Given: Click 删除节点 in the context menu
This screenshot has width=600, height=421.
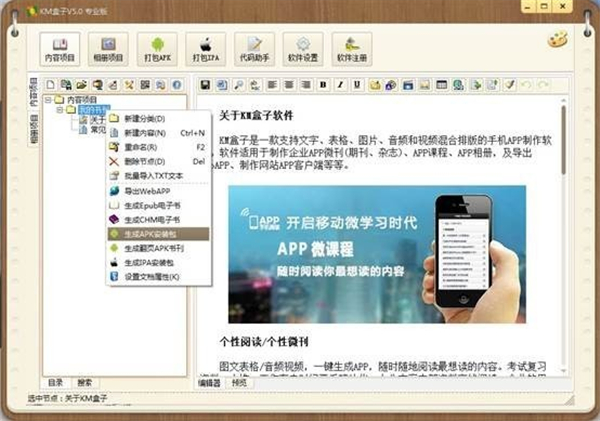Looking at the screenshot, I should coord(150,161).
